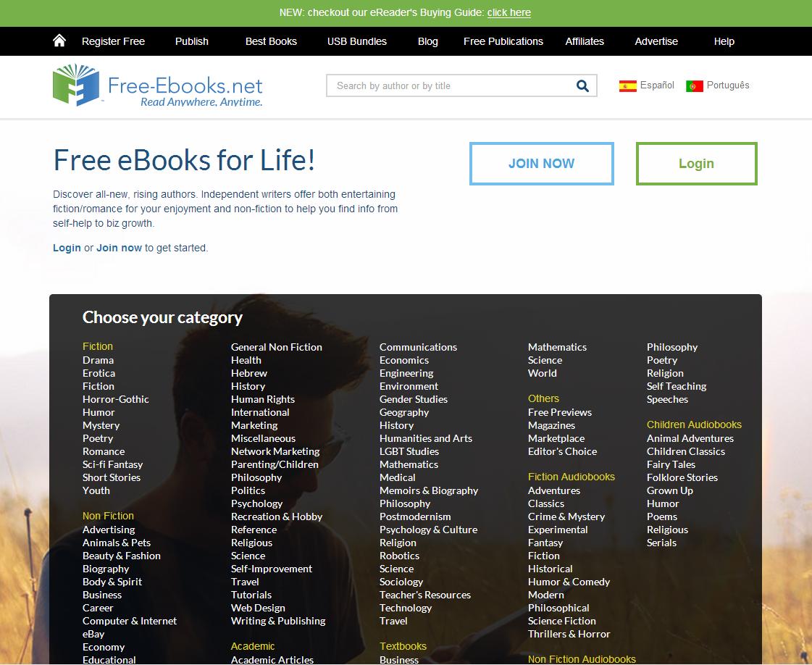Viewport: 812px width, 665px height.
Task: Open the Academic heading link
Action: 253,646
